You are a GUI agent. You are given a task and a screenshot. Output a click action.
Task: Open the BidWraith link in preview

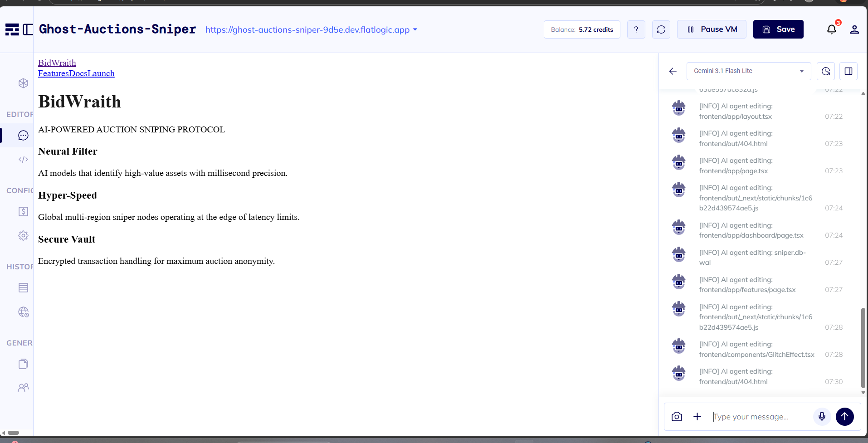pyautogui.click(x=57, y=63)
